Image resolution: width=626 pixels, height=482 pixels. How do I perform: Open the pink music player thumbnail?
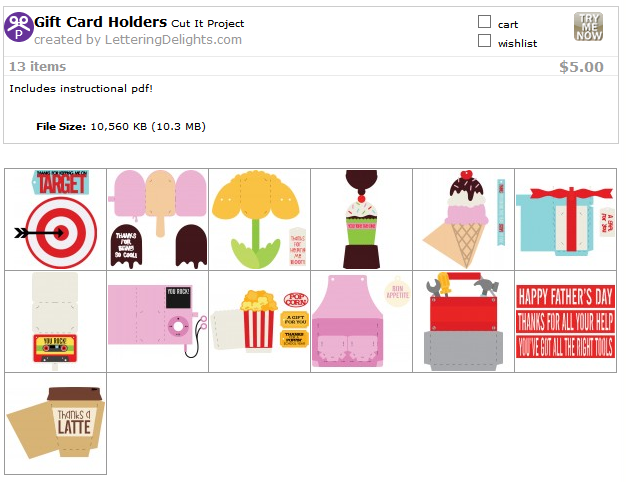point(158,321)
